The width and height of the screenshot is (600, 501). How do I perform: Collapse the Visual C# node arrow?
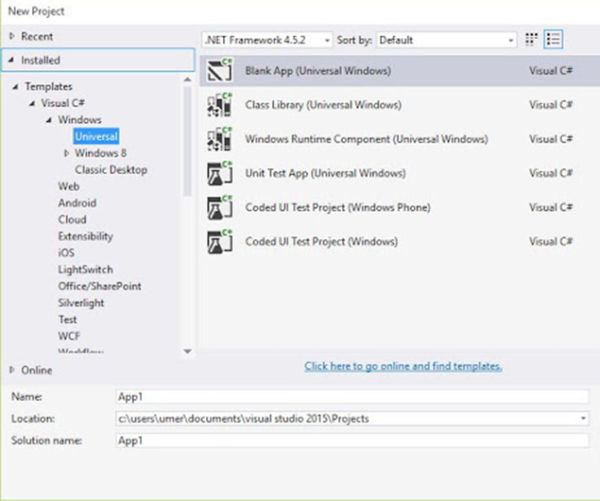tap(32, 103)
